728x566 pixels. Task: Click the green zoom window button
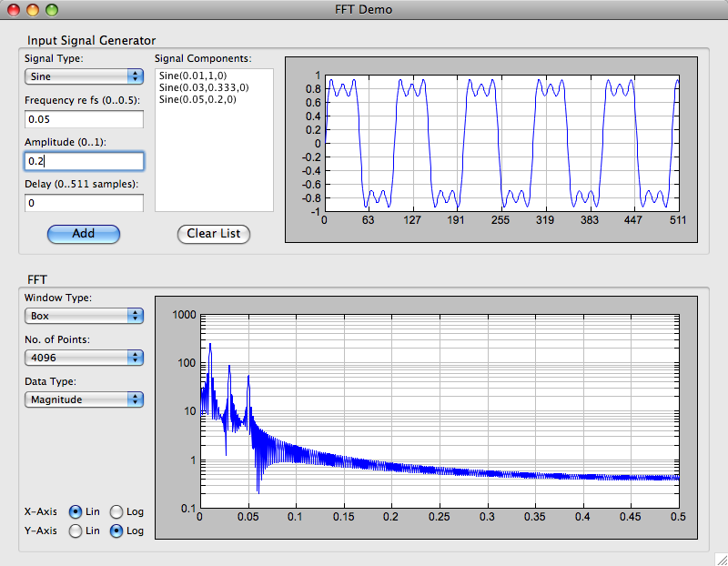click(51, 10)
